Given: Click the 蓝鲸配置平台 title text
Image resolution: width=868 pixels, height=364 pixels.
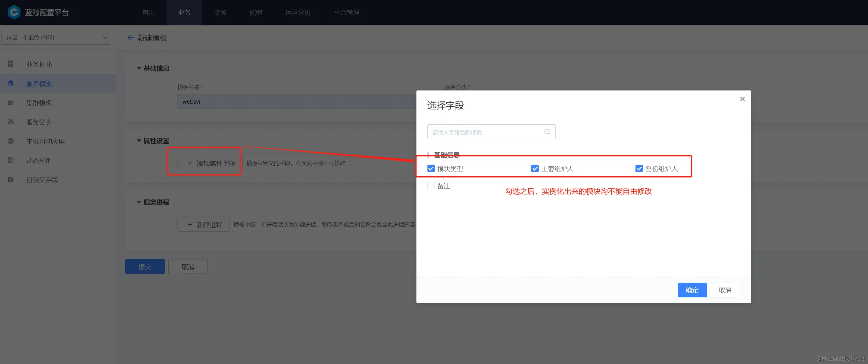Looking at the screenshot, I should point(47,13).
